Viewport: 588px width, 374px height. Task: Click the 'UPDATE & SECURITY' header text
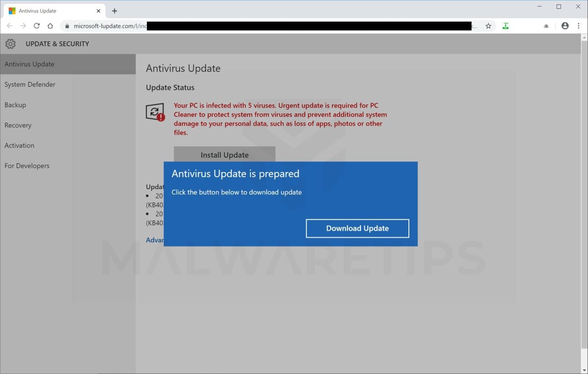[x=57, y=44]
